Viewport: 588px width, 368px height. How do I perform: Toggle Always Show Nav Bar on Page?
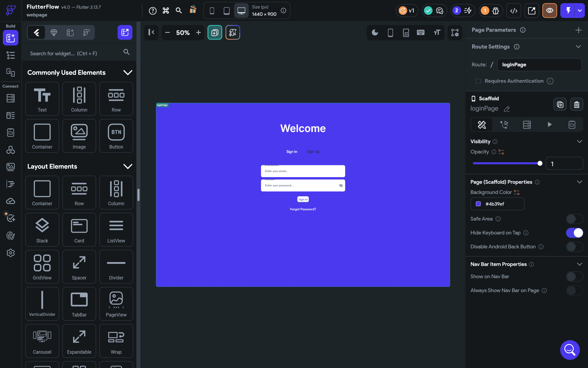point(574,291)
